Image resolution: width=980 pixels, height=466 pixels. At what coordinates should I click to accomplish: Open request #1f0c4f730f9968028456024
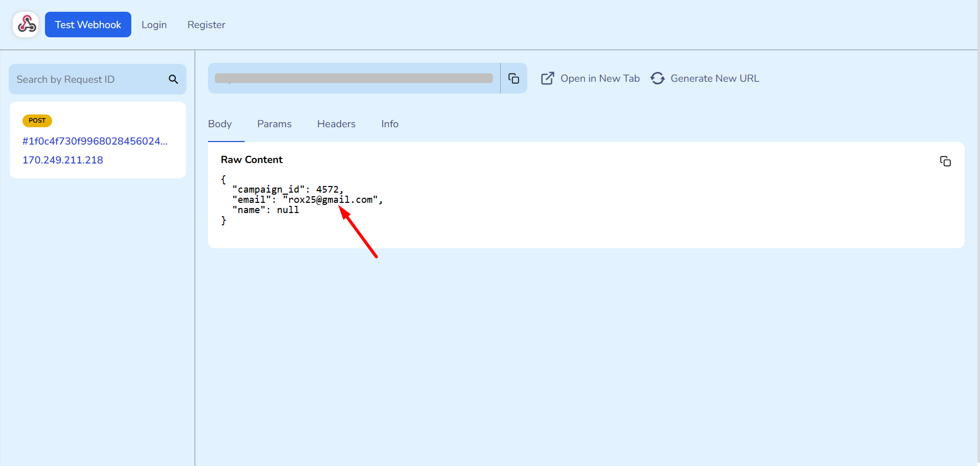(95, 141)
